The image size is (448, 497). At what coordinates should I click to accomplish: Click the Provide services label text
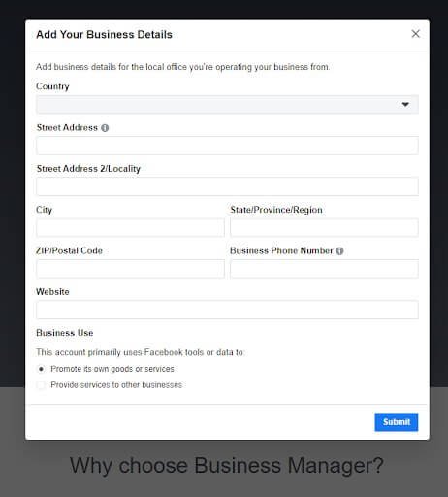pos(116,385)
